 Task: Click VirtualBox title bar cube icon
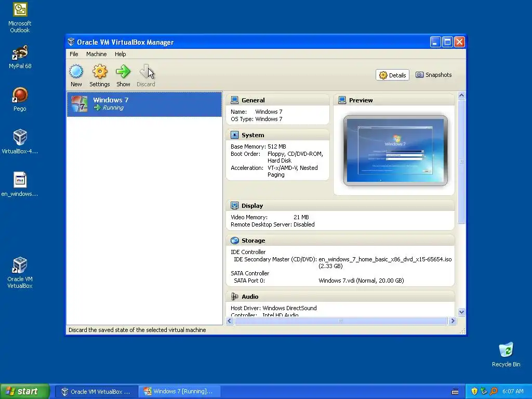[71, 42]
